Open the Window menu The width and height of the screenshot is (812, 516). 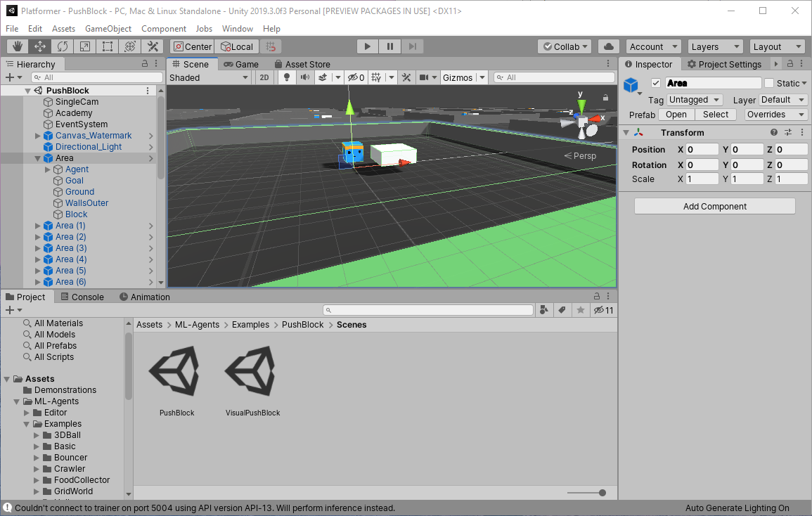click(x=238, y=29)
